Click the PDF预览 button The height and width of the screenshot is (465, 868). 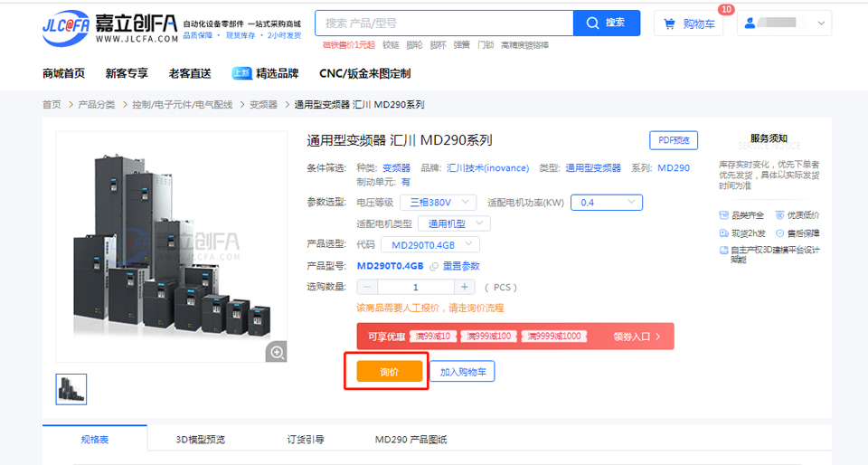(x=674, y=140)
